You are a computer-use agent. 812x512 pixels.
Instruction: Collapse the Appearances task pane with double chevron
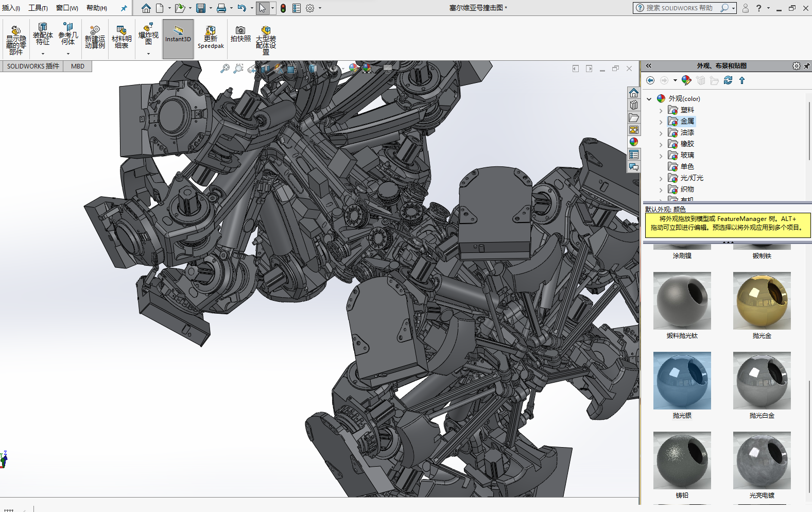[649, 66]
